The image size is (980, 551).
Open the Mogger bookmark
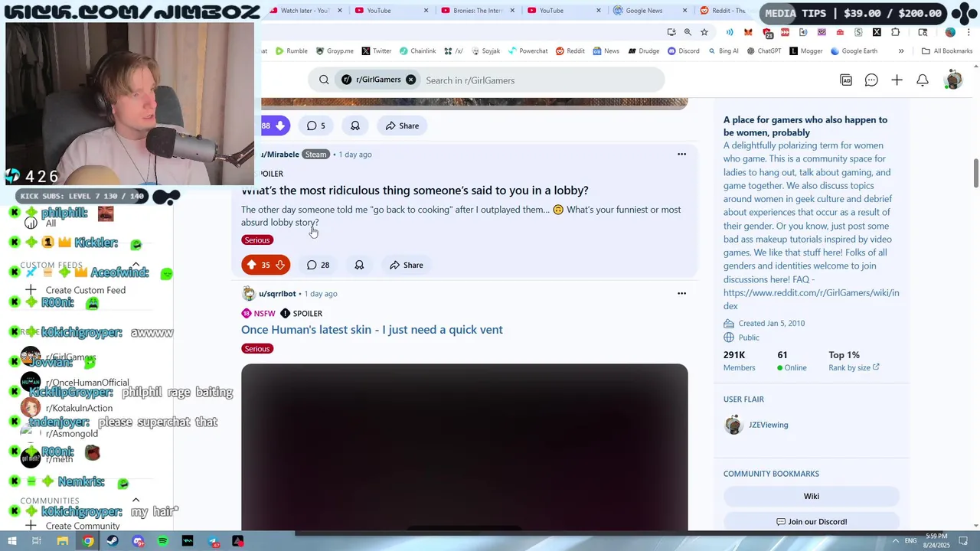[x=806, y=51]
